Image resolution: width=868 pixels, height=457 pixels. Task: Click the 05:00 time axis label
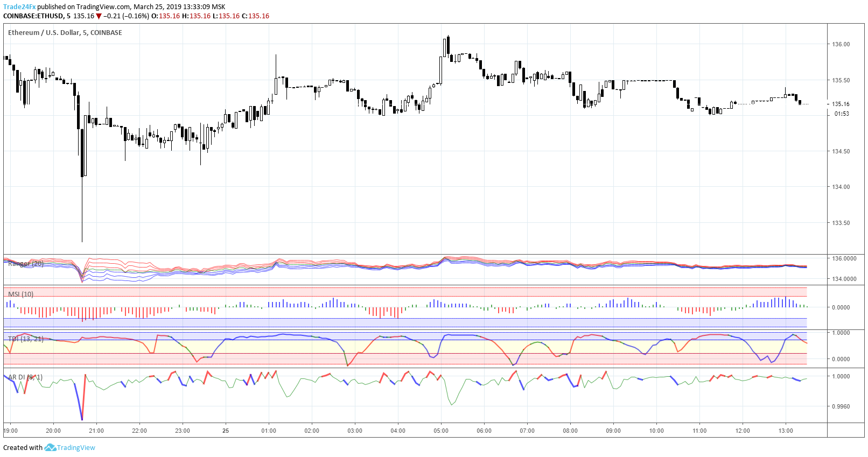(x=441, y=431)
